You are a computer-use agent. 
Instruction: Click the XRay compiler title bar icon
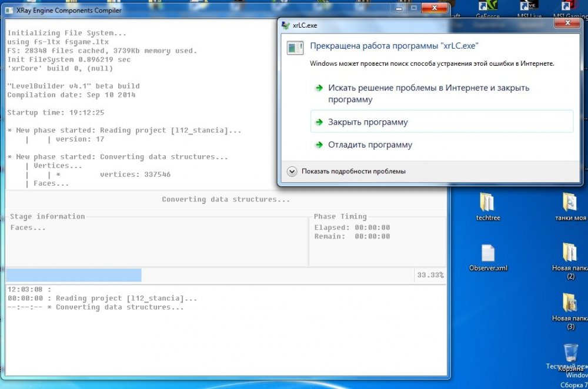(x=11, y=10)
